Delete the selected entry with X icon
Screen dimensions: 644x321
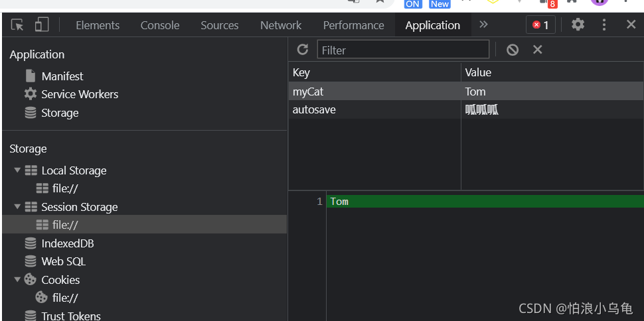click(x=537, y=50)
